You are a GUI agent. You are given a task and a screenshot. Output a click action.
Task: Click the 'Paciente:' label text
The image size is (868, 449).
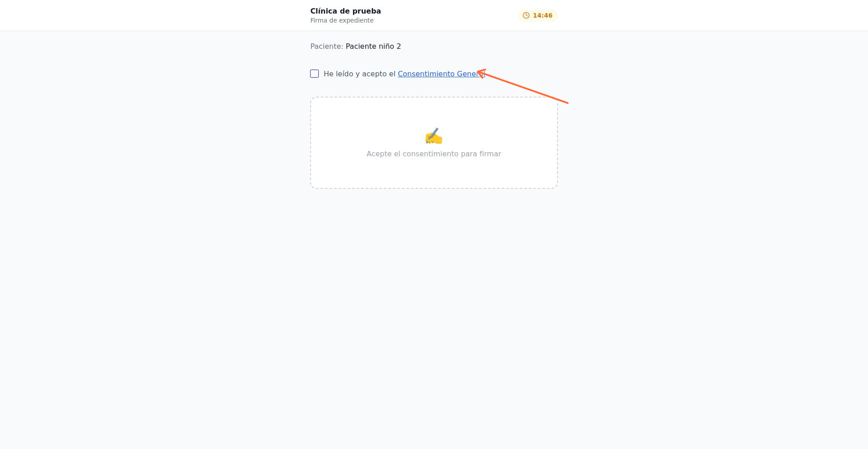pos(325,46)
